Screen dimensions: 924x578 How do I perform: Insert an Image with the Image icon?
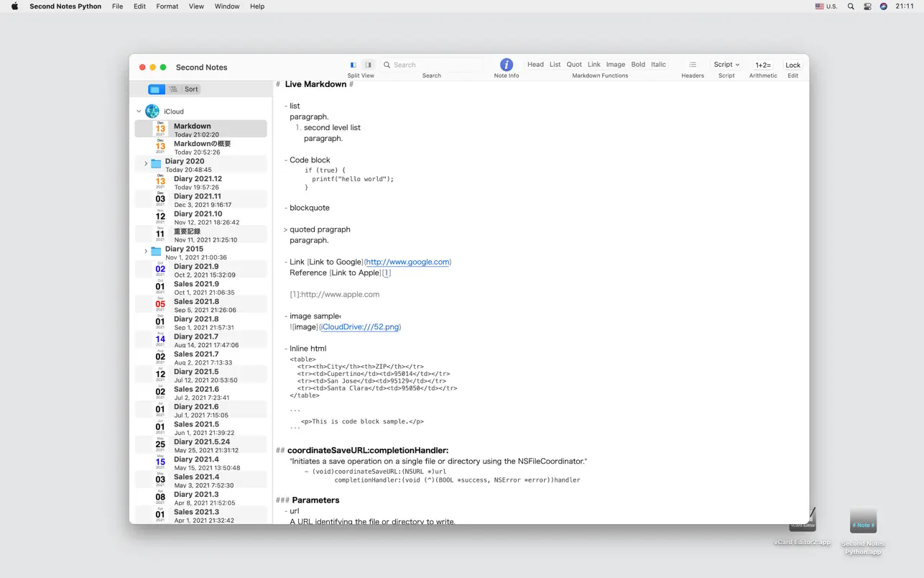pyautogui.click(x=615, y=64)
